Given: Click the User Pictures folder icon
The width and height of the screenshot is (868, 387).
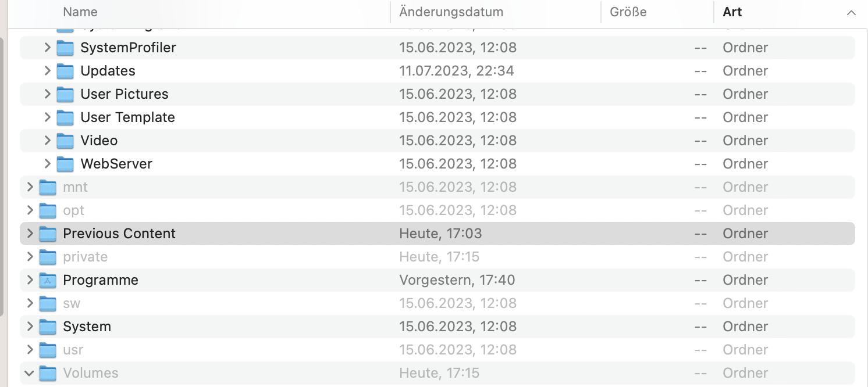Looking at the screenshot, I should [x=65, y=94].
